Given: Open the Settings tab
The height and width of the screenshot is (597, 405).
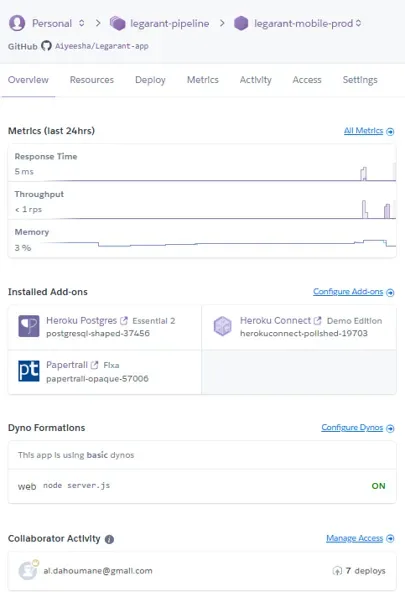Looking at the screenshot, I should 360,80.
